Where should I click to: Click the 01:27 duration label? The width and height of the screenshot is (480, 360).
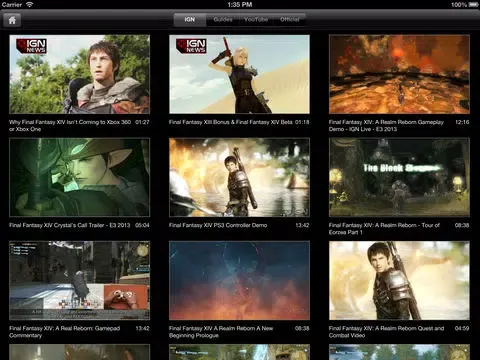pyautogui.click(x=142, y=122)
